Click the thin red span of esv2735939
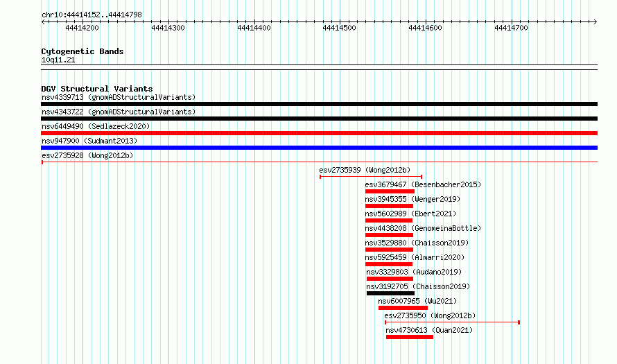The width and height of the screenshot is (617, 364). [371, 177]
